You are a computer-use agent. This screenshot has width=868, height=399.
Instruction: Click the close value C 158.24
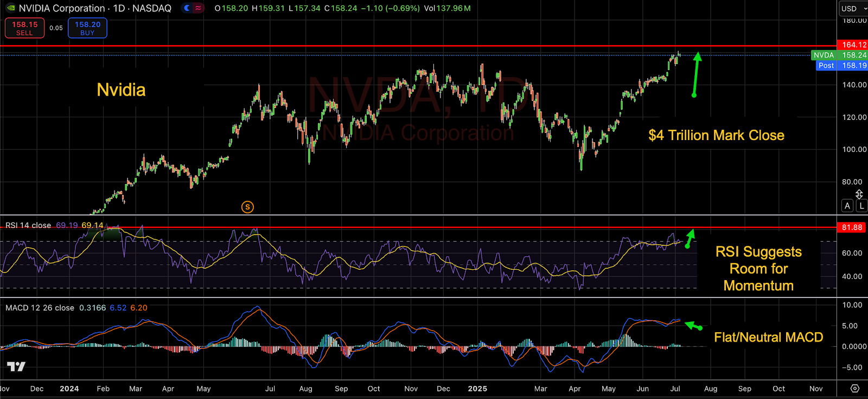coord(341,9)
